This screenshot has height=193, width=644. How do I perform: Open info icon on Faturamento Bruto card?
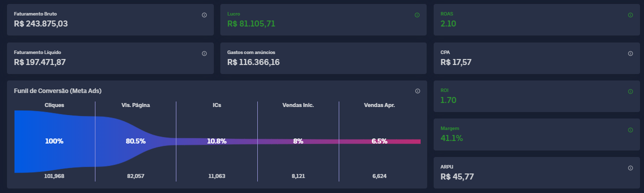click(204, 15)
